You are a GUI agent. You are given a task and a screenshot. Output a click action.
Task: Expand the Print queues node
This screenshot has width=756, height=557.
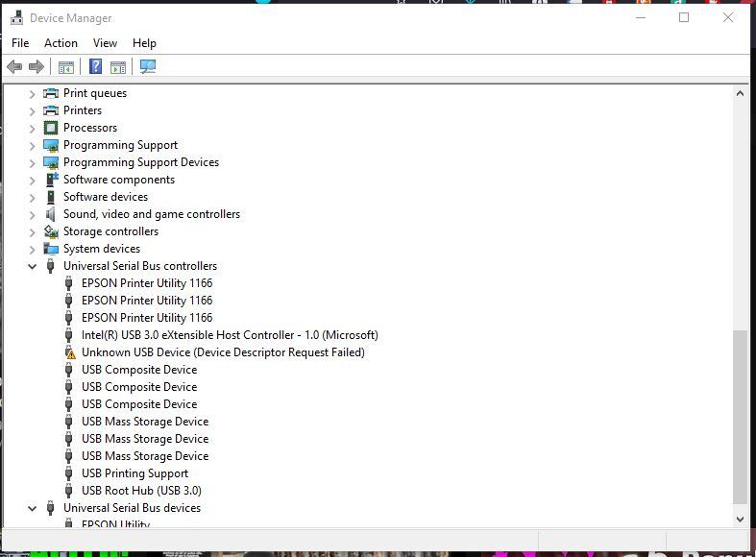pos(33,94)
